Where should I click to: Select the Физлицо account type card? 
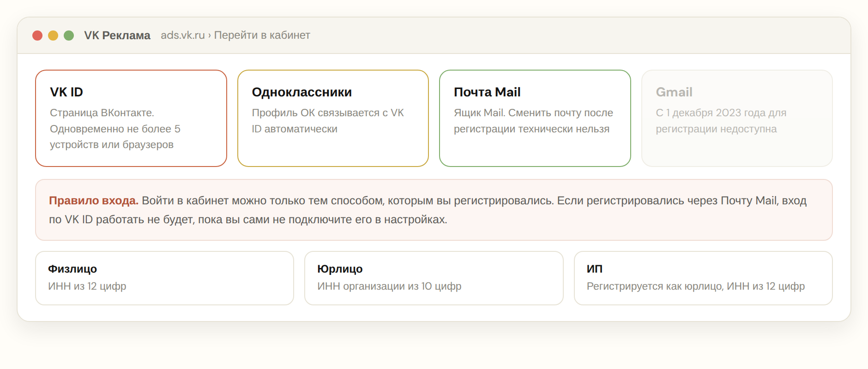pyautogui.click(x=164, y=278)
